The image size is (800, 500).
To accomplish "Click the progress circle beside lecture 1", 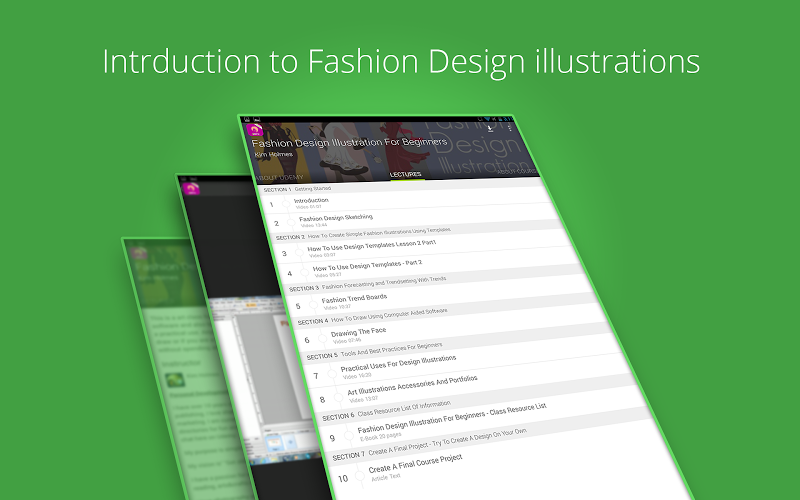I will pyautogui.click(x=286, y=204).
